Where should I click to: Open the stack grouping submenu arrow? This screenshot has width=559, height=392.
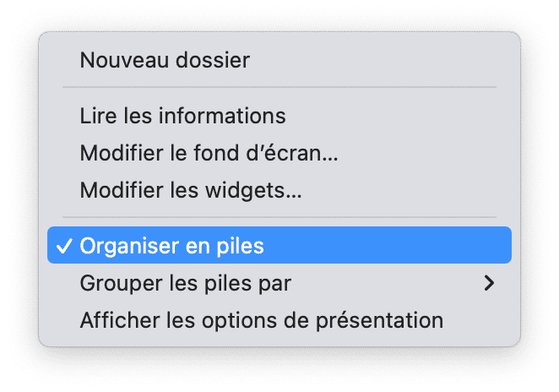489,283
